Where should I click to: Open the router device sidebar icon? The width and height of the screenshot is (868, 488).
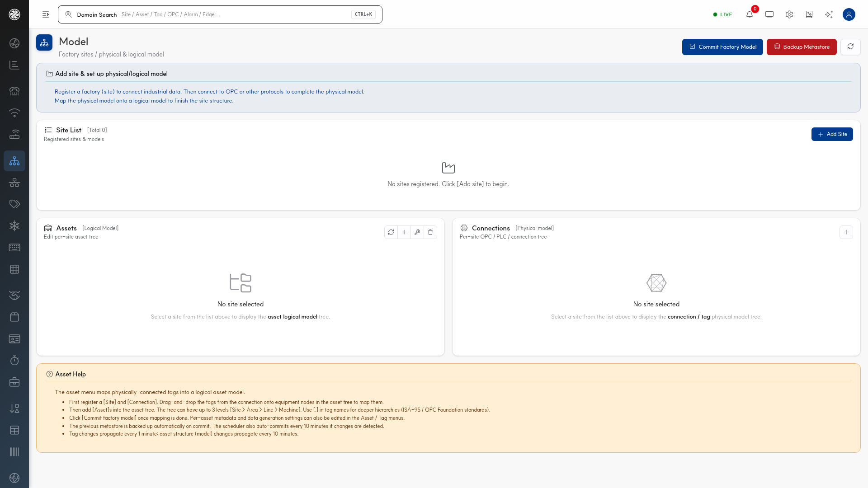click(14, 134)
